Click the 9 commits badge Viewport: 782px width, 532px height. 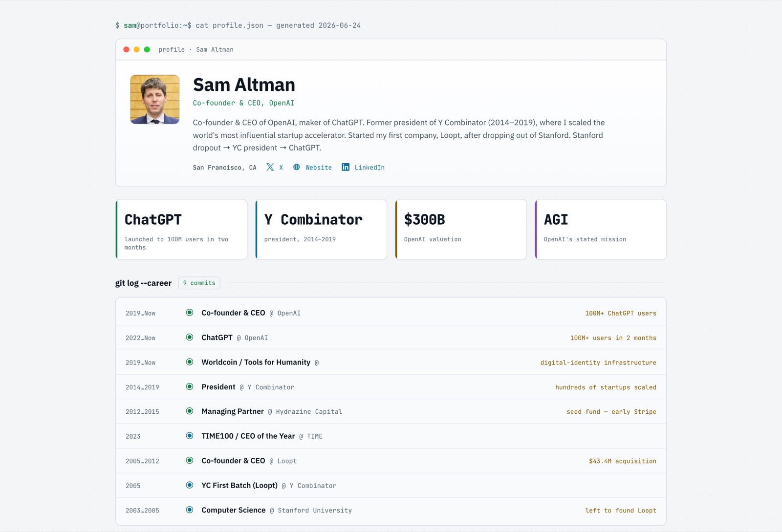tap(199, 283)
